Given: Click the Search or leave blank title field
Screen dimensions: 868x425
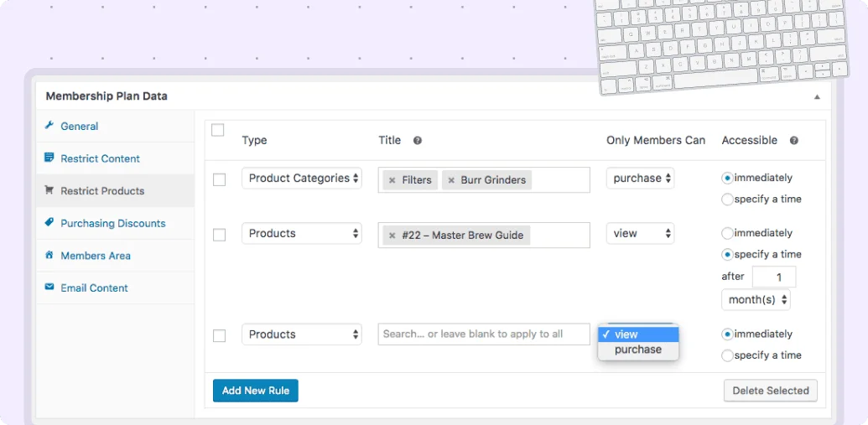Looking at the screenshot, I should click(484, 334).
